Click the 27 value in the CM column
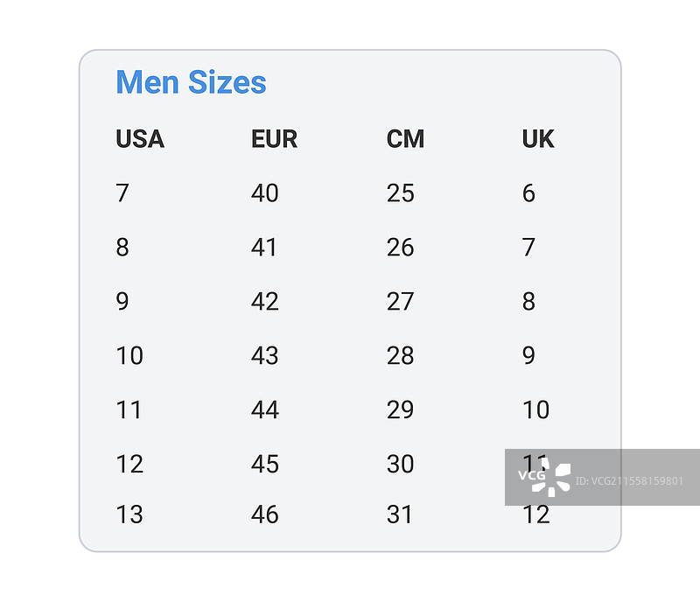 (401, 302)
